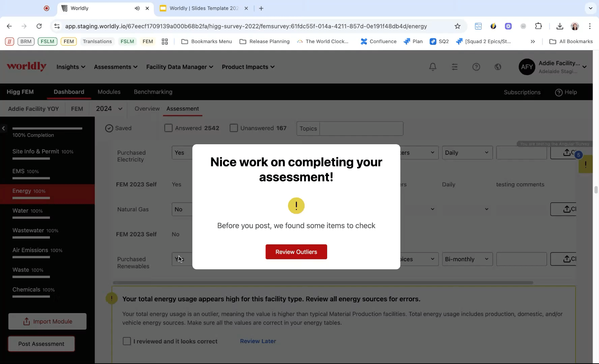This screenshot has height=364, width=599.
Task: Tick the Answered 2542 checkbox
Action: (x=168, y=128)
